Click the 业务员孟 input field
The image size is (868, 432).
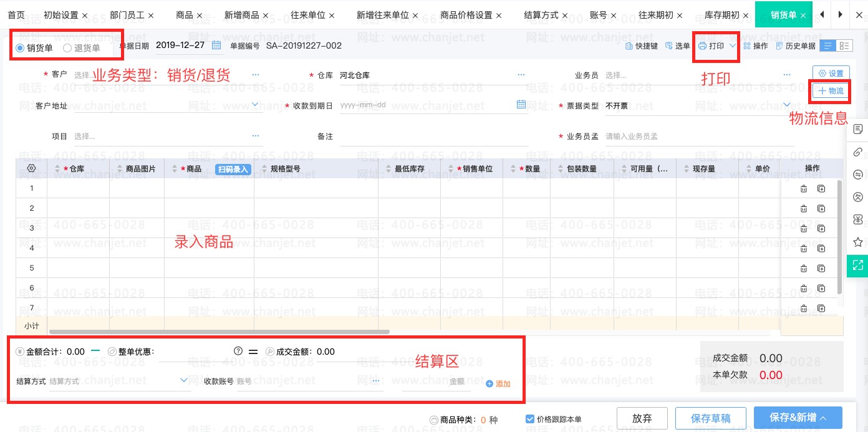point(700,136)
